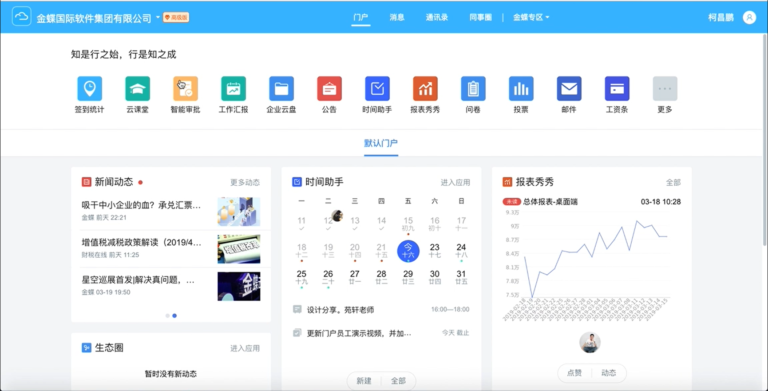The image size is (768, 391).
Task: Click the 动态 button under report
Action: pos(608,373)
